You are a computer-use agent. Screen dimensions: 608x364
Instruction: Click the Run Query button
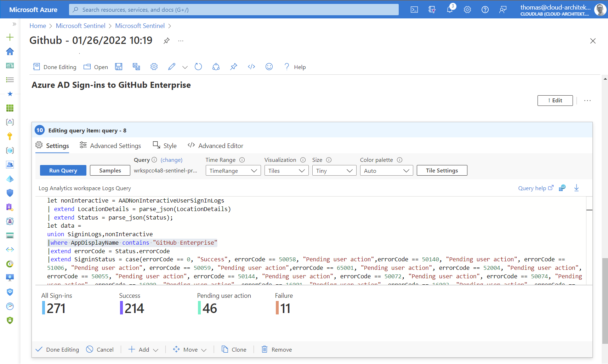63,170
